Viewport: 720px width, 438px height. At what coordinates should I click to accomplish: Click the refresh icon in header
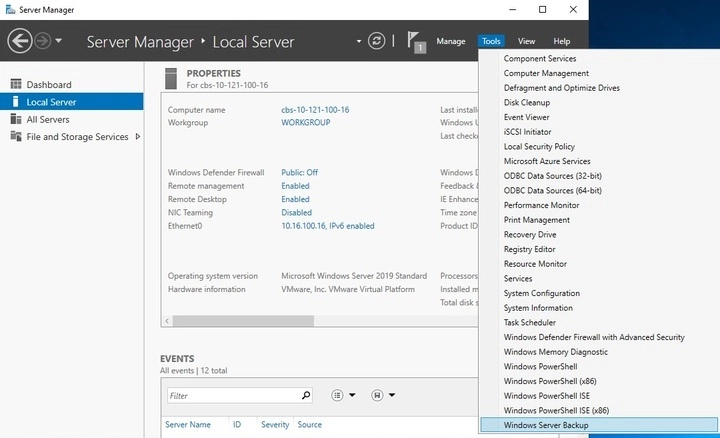377,41
